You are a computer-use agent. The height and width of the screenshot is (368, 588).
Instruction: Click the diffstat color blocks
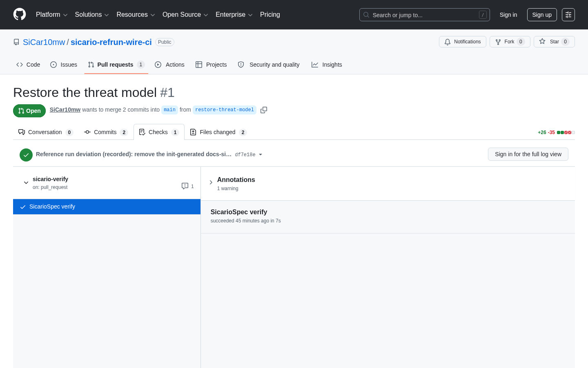[x=566, y=132]
